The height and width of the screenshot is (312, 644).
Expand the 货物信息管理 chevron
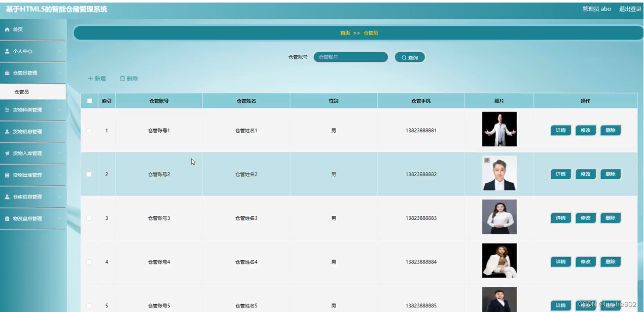coord(59,132)
